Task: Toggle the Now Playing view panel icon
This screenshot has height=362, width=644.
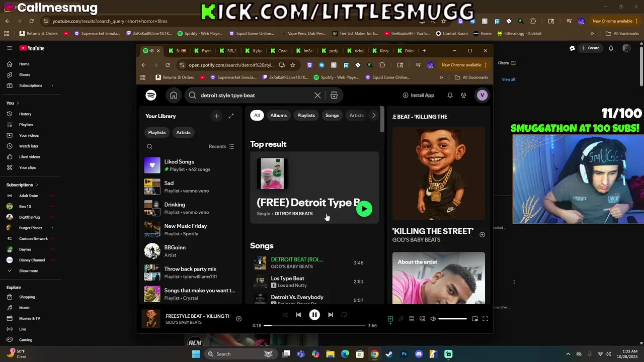Action: (x=390, y=319)
